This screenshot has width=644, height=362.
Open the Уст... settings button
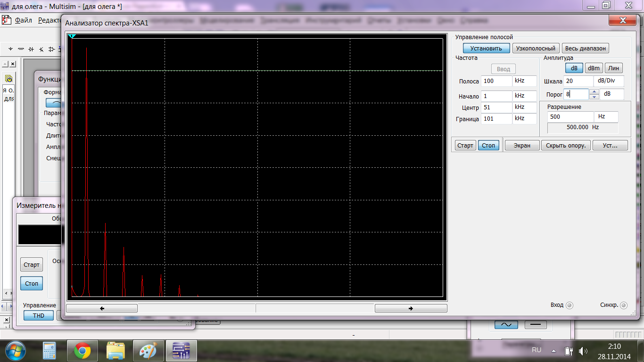[x=610, y=145]
